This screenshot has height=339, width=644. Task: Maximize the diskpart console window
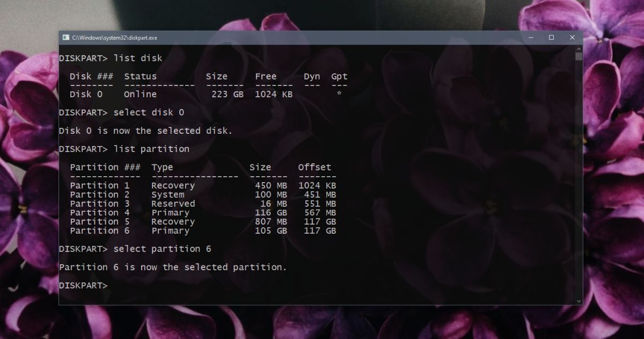(x=551, y=38)
